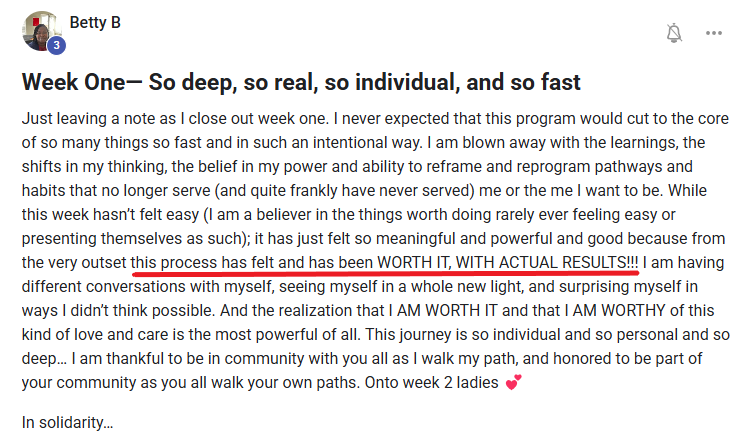This screenshot has height=445, width=748.
Task: Click the "In solidarity…" closing line
Action: click(x=67, y=421)
